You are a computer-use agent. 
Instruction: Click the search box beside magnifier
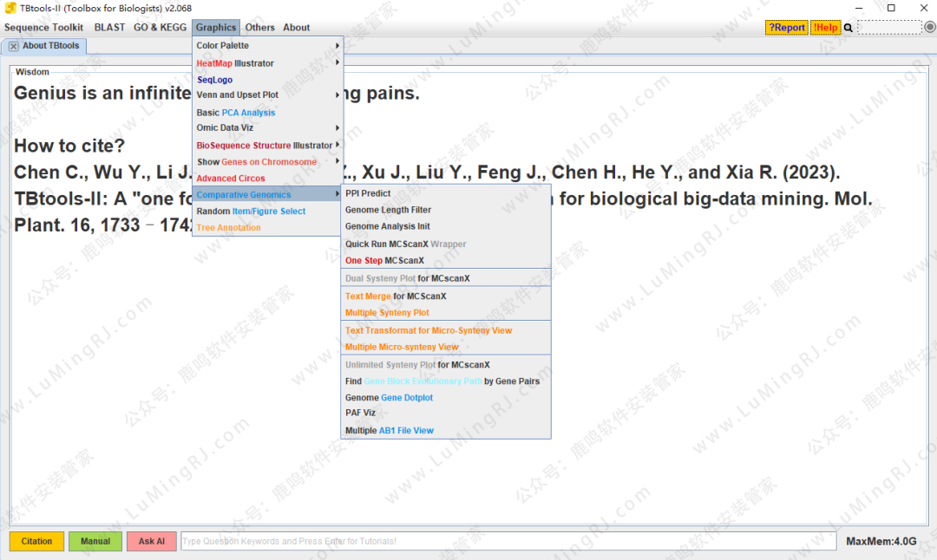[889, 28]
